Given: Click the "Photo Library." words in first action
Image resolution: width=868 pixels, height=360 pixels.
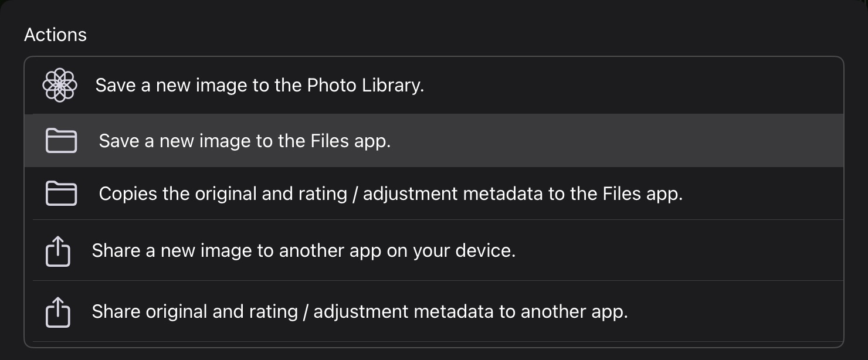Looking at the screenshot, I should pyautogui.click(x=365, y=86).
